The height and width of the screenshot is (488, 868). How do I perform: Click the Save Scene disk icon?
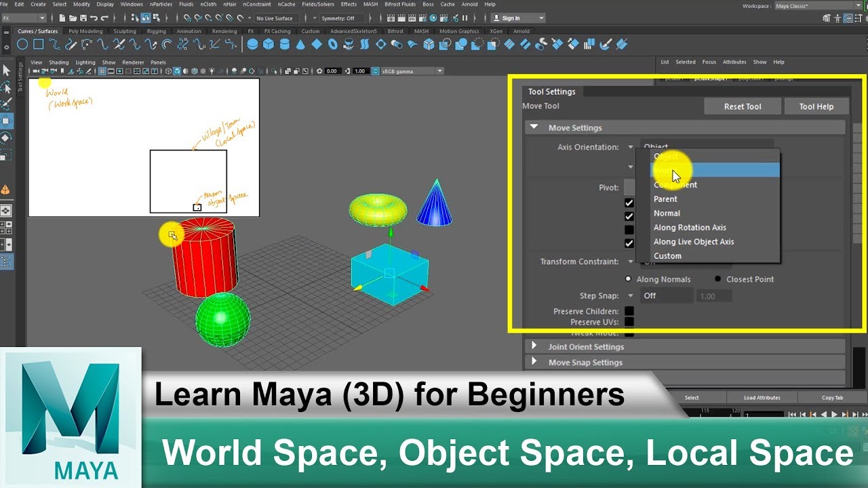83,18
